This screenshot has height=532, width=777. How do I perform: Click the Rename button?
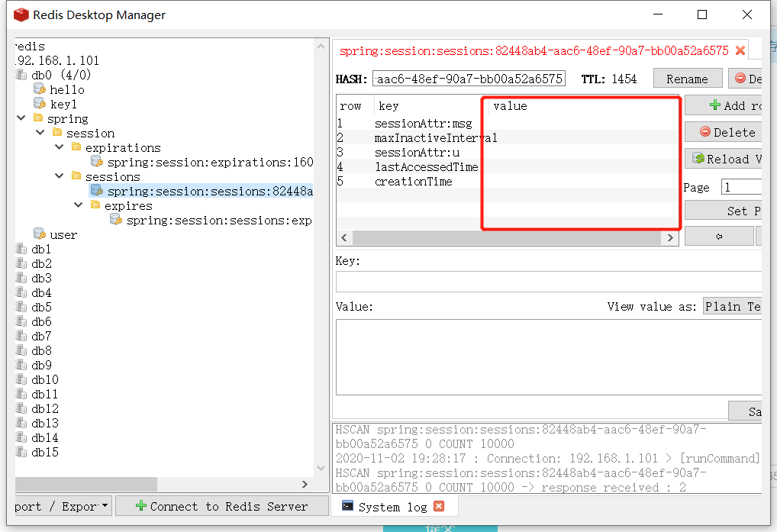(x=687, y=79)
